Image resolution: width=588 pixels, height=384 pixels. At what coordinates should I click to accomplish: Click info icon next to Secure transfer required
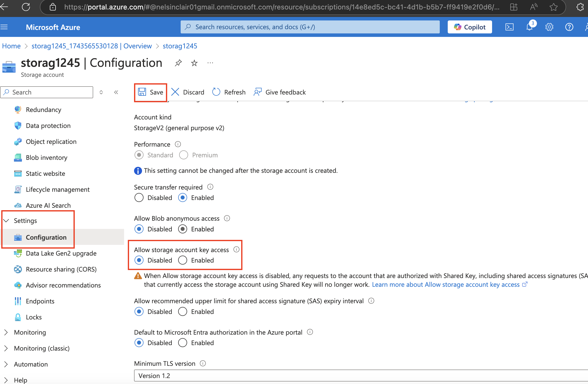pyautogui.click(x=210, y=187)
